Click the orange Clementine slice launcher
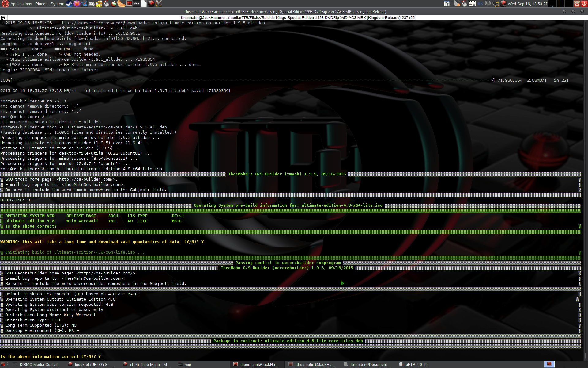This screenshot has height=368, width=588. 121,4
